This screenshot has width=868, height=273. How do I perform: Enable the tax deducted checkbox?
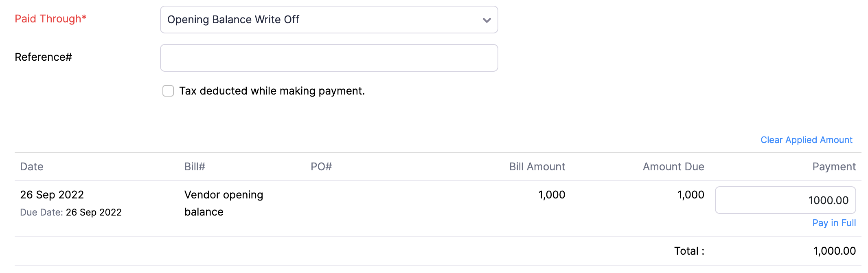point(168,91)
